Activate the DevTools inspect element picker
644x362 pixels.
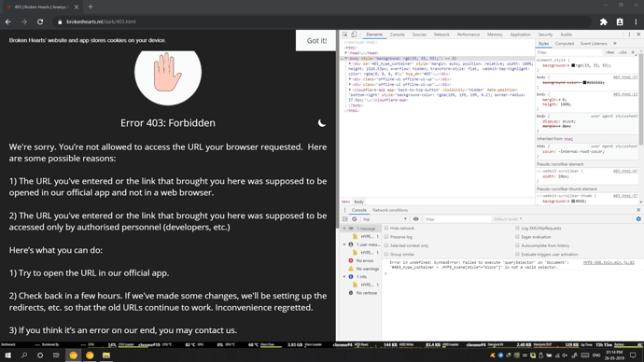point(345,35)
